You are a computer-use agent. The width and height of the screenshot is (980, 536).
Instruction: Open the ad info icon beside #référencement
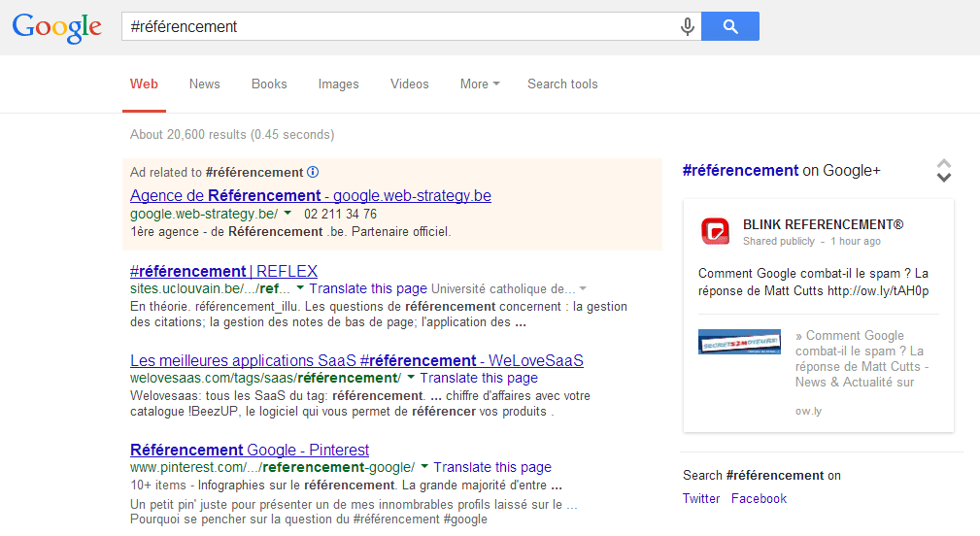313,172
